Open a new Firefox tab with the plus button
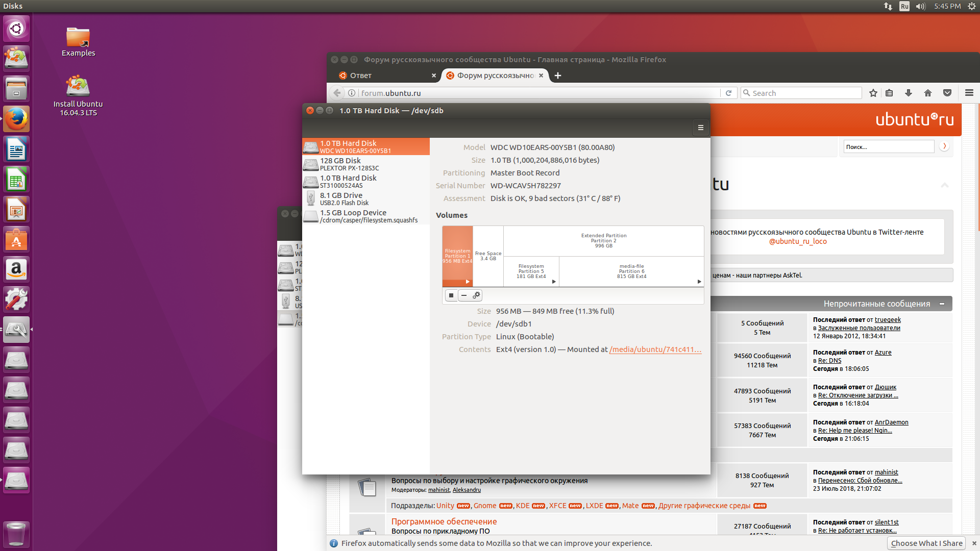The width and height of the screenshot is (980, 551). tap(558, 76)
